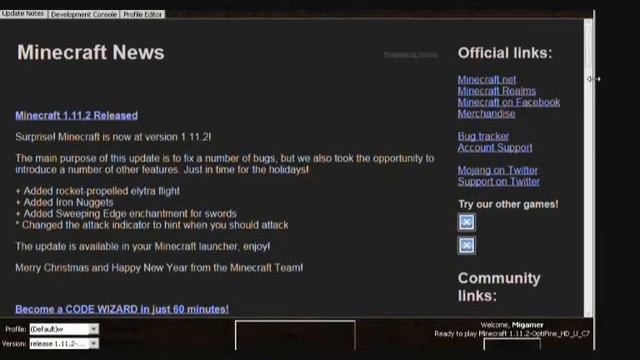Open the Minecraft 1.11.2 Released article
The width and height of the screenshot is (640, 360).
click(76, 116)
